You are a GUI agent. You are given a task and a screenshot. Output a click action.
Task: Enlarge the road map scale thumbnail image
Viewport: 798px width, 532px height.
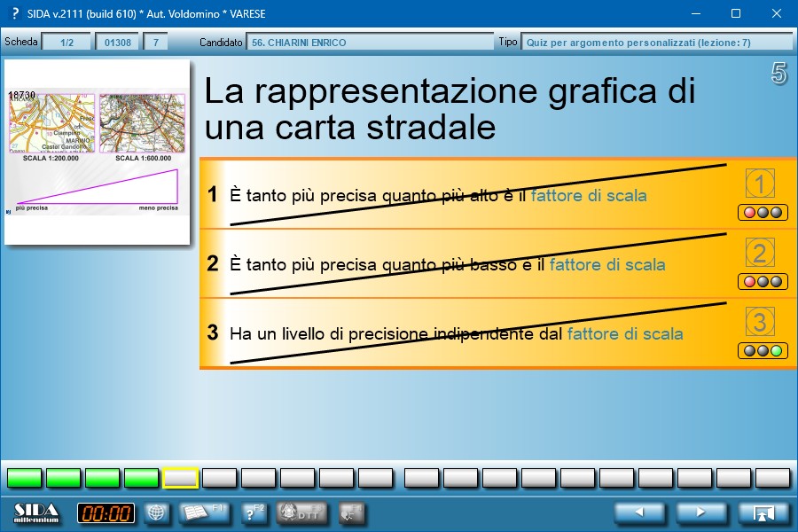97,152
